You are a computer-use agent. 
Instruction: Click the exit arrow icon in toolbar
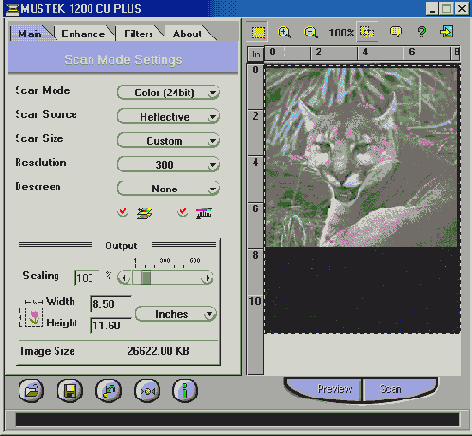coord(446,32)
